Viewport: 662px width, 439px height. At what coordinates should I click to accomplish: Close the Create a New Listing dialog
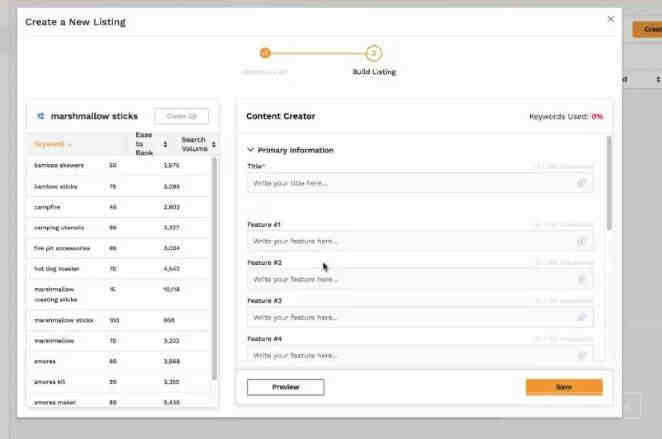click(x=610, y=19)
